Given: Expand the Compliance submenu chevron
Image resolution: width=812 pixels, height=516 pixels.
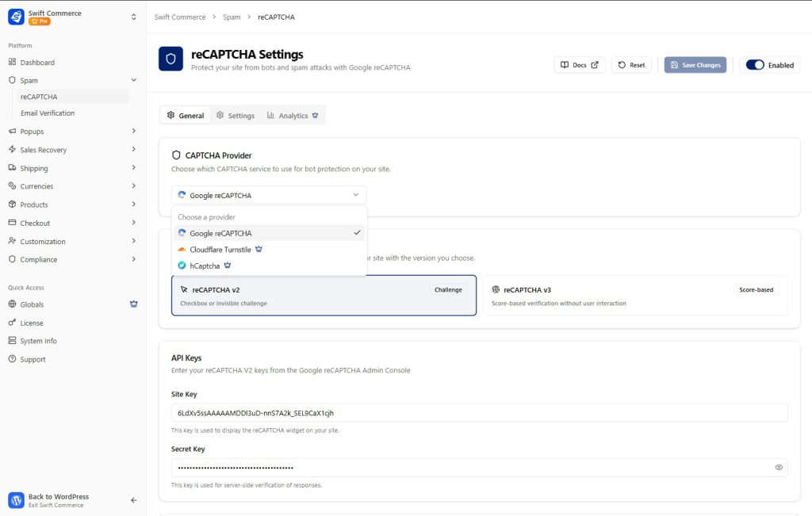Looking at the screenshot, I should [133, 258].
